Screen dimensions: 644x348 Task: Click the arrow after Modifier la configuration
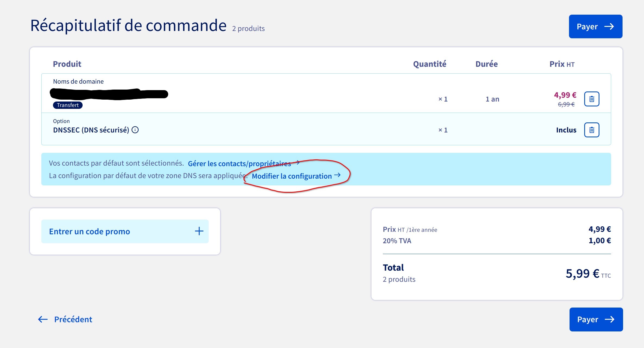pos(337,175)
